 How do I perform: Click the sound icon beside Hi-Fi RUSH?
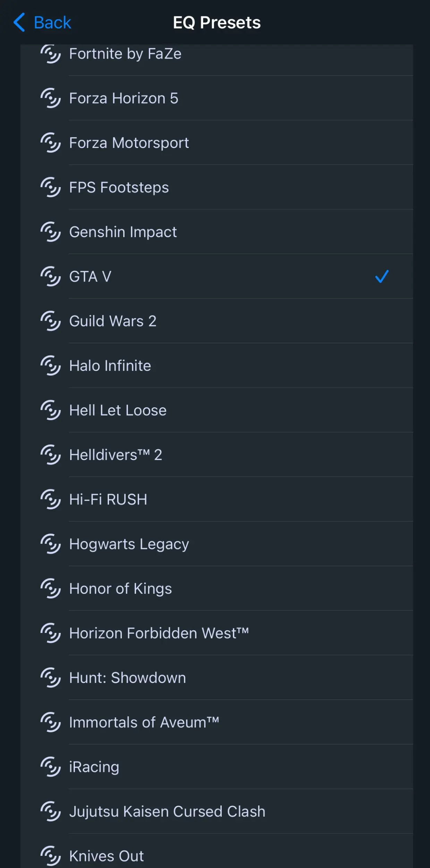(x=51, y=499)
